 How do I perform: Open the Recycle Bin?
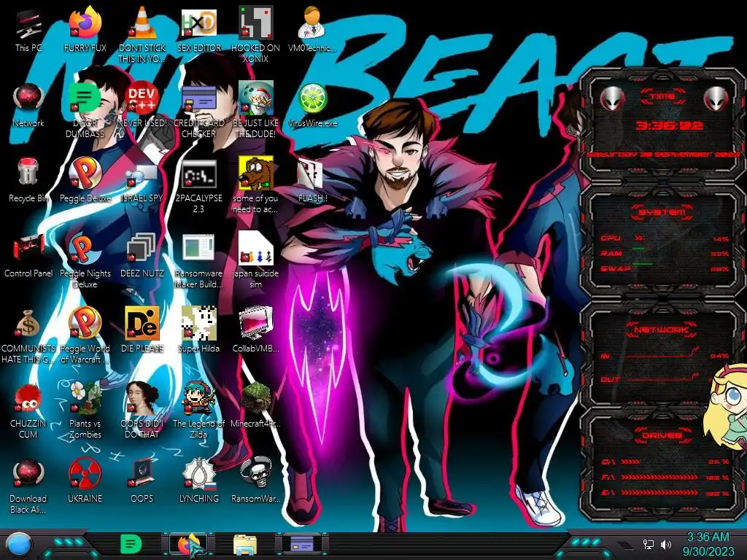(28, 180)
